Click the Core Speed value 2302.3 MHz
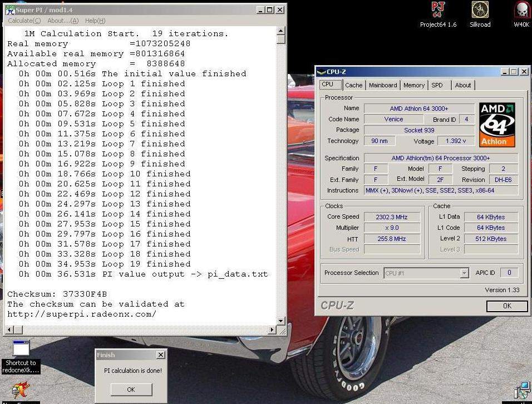This screenshot has height=404, width=532. [x=392, y=217]
